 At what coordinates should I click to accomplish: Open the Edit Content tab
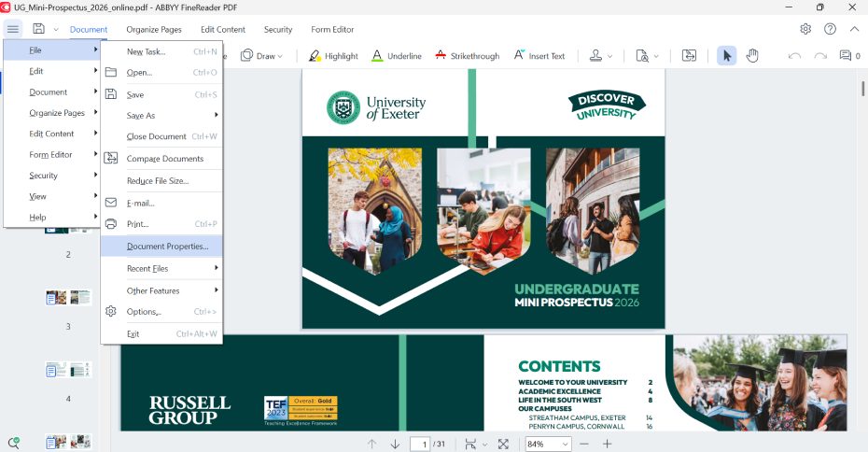[223, 29]
